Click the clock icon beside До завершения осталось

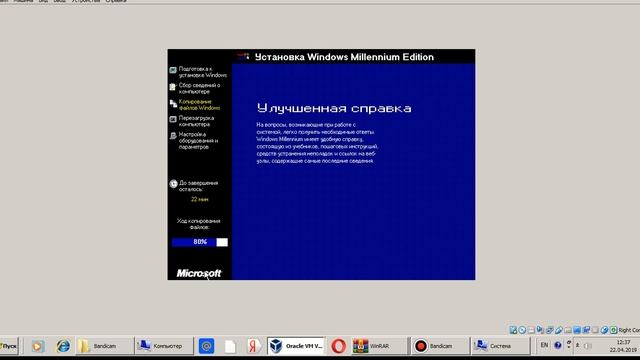pyautogui.click(x=173, y=184)
